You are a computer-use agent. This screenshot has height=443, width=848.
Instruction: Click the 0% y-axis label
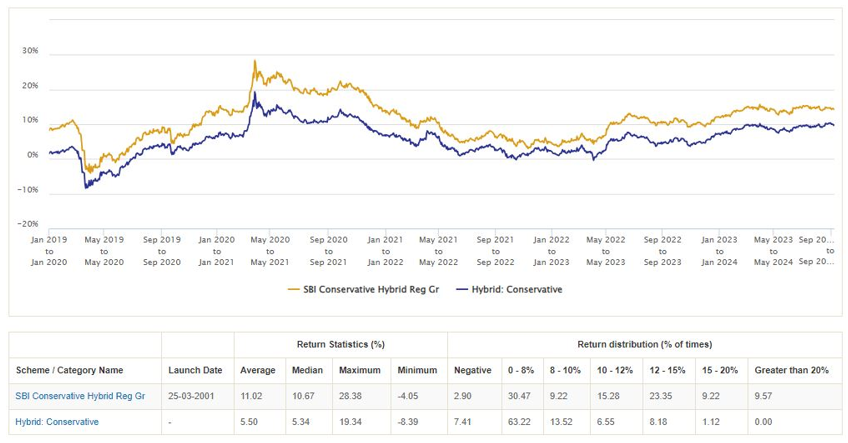pyautogui.click(x=32, y=155)
